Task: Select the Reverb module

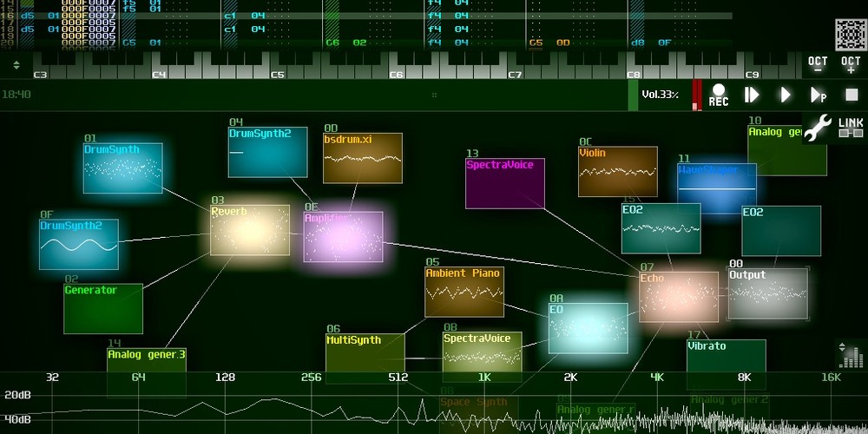Action: pos(250,230)
